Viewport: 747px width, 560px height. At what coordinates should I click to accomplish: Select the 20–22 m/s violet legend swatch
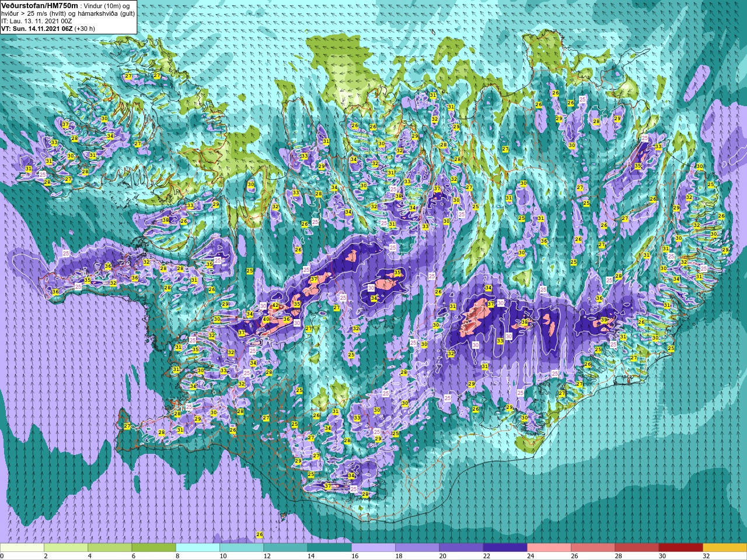pyautogui.click(x=461, y=548)
